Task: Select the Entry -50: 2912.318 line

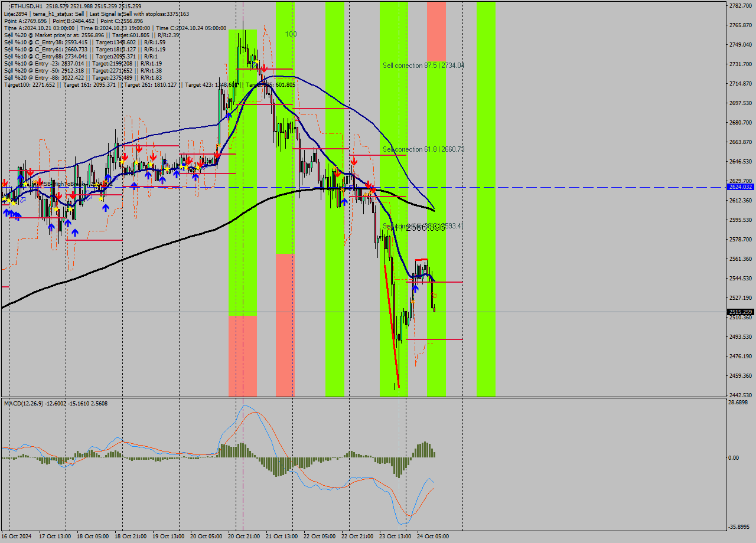Action: click(x=83, y=70)
